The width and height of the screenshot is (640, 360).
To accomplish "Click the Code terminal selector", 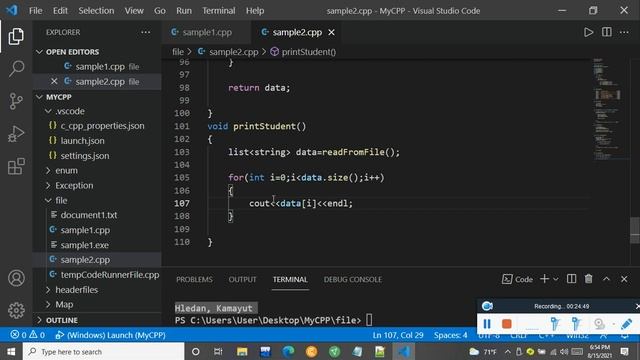I will [x=517, y=279].
